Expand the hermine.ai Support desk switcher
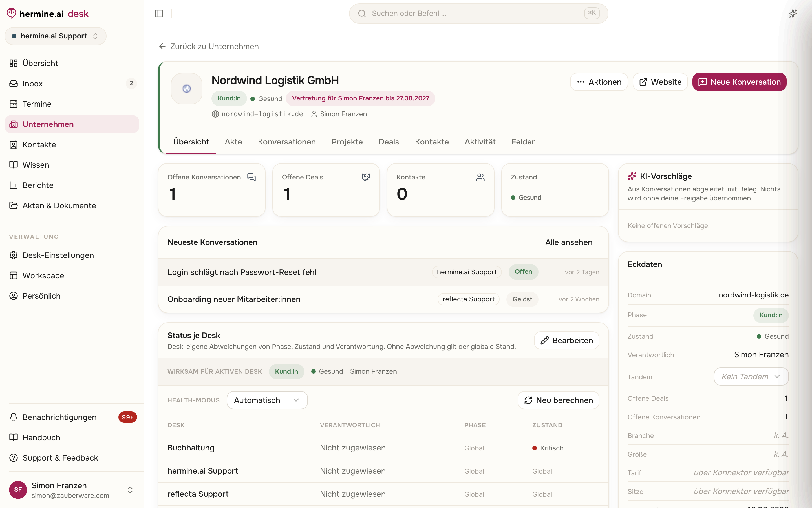Screen dimensions: 812x508 pyautogui.click(x=55, y=36)
